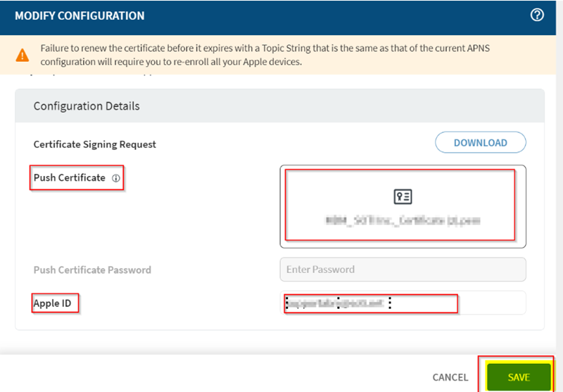Click the info icon beside Push Certificate
This screenshot has width=563, height=392.
tap(116, 179)
